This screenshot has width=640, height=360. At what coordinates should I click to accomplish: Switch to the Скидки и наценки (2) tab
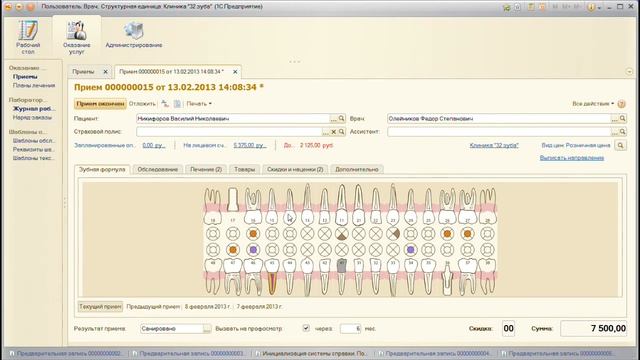[295, 169]
